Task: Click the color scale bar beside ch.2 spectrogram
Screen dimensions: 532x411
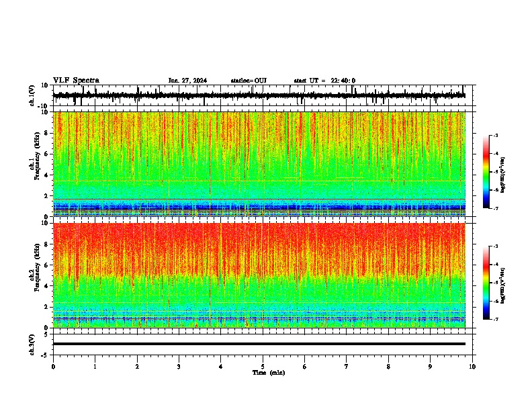Action: (486, 283)
